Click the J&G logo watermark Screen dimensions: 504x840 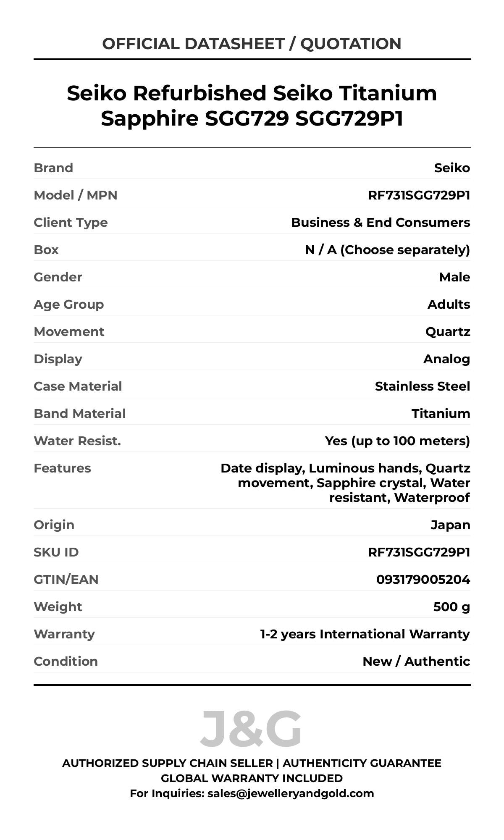pyautogui.click(x=251, y=729)
